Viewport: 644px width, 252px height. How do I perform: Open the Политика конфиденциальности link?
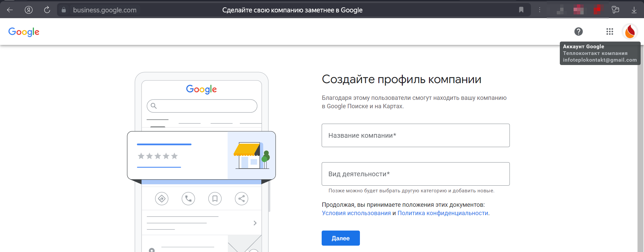pos(443,213)
